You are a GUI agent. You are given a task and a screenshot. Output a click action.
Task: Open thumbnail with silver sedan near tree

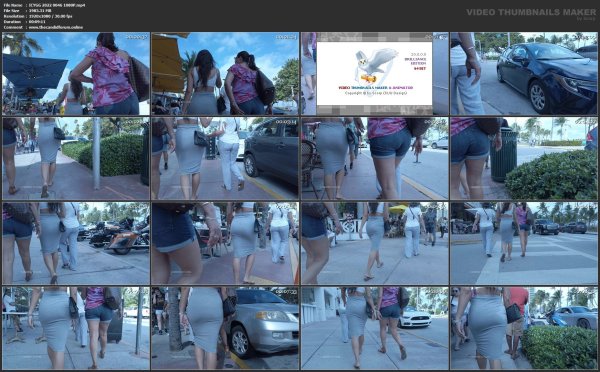point(225,328)
